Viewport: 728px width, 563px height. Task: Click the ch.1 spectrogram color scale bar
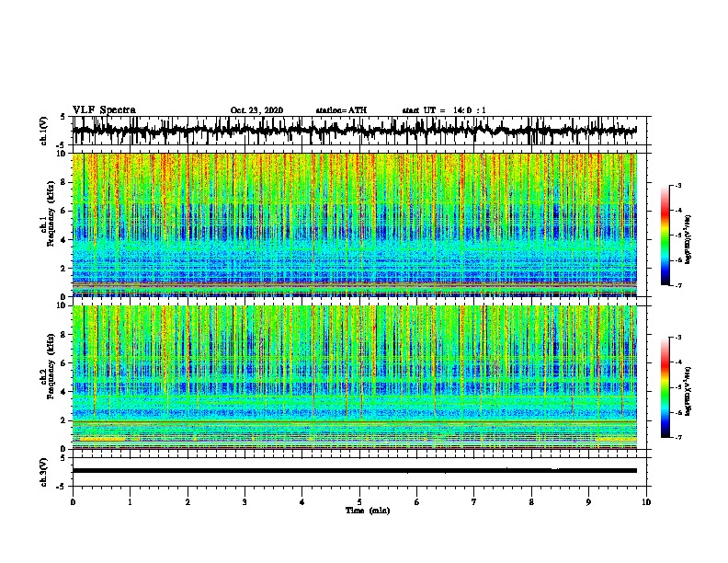[x=665, y=236]
